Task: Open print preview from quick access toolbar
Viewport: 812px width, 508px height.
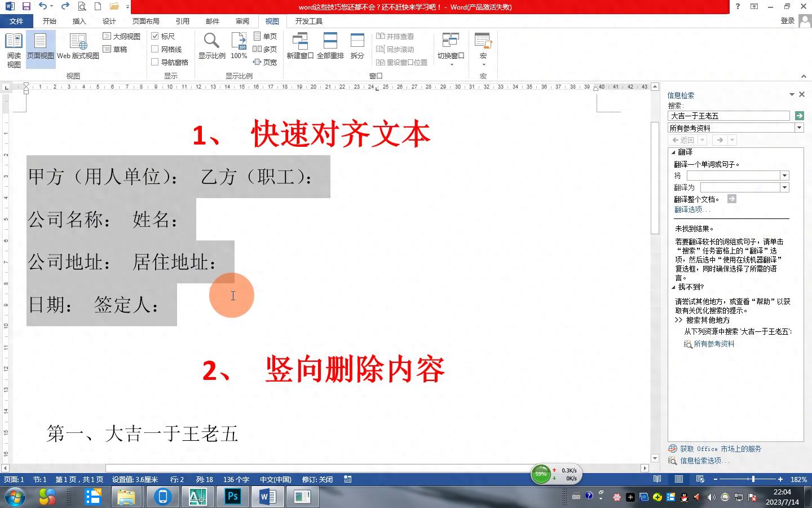Action: (x=82, y=6)
